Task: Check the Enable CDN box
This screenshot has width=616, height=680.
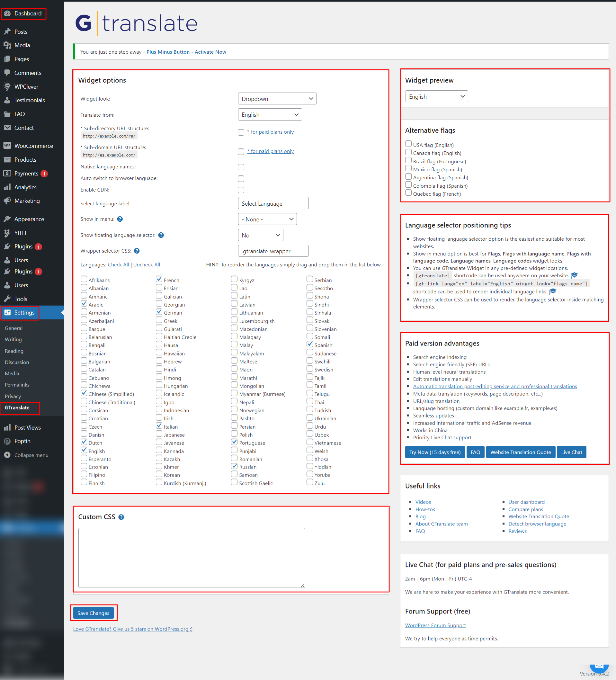Action: tap(241, 190)
